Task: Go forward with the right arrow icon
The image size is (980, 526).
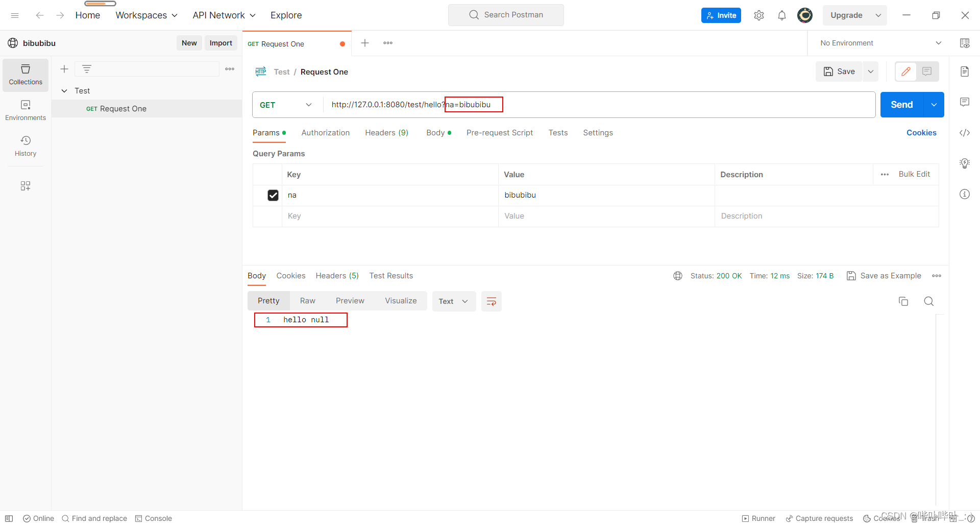Action: 60,15
